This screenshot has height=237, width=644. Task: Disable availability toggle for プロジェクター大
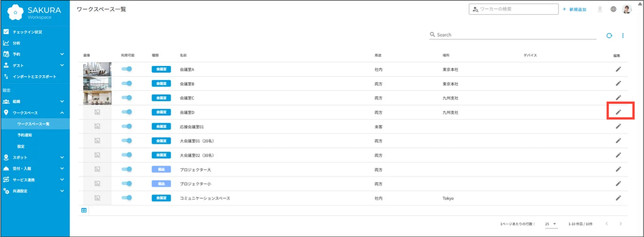click(x=127, y=170)
